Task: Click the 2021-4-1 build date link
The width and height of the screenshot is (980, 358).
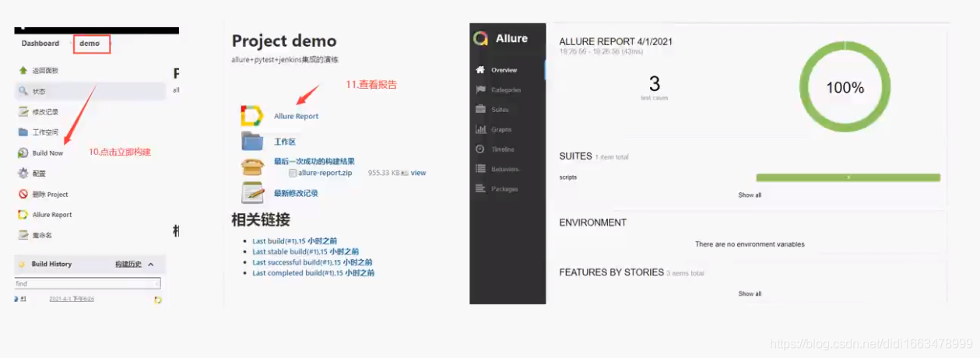Action: point(72,299)
